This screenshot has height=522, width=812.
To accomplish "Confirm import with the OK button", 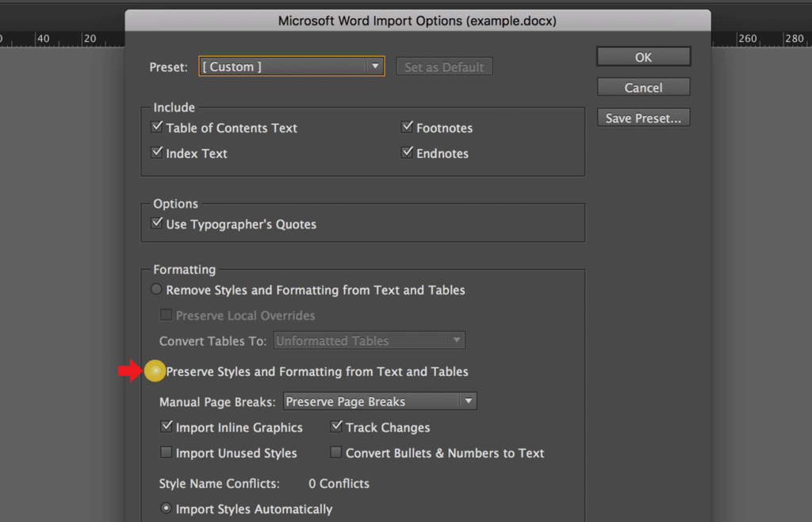I will point(643,57).
